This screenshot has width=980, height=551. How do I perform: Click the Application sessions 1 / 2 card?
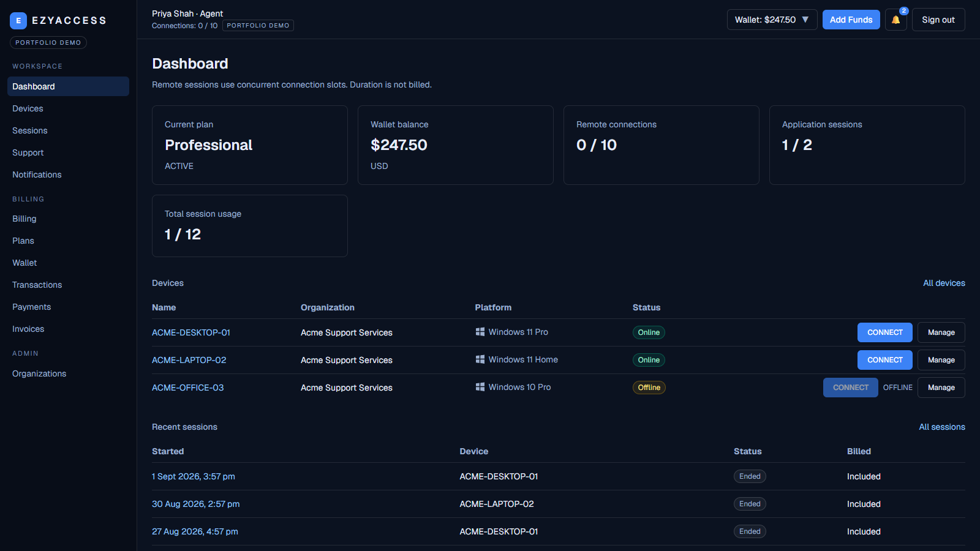[867, 145]
